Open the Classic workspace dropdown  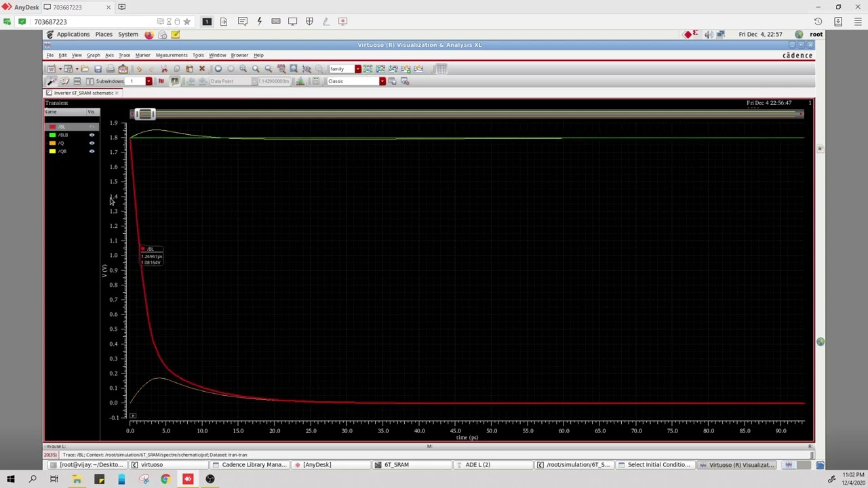point(382,81)
